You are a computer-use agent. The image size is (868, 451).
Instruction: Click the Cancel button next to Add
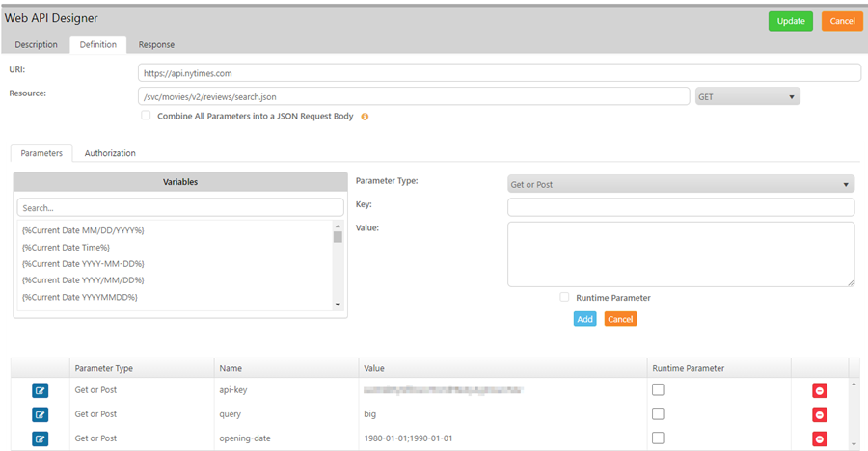pyautogui.click(x=620, y=319)
